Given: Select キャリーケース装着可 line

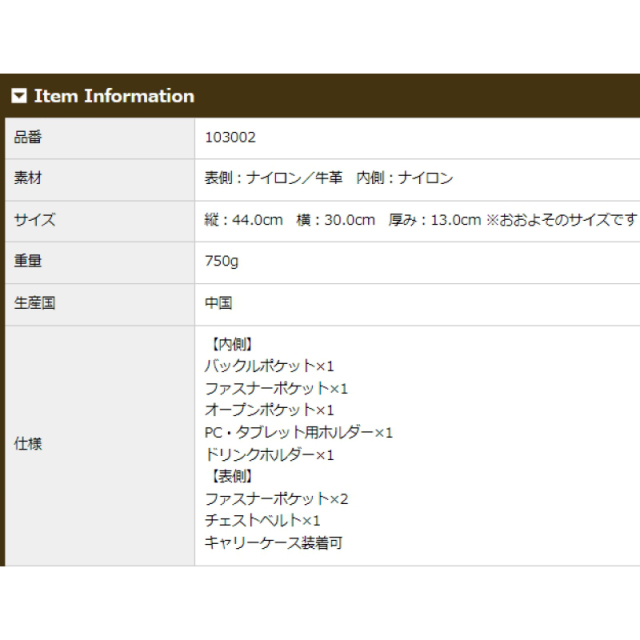Looking at the screenshot, I should [273, 543].
